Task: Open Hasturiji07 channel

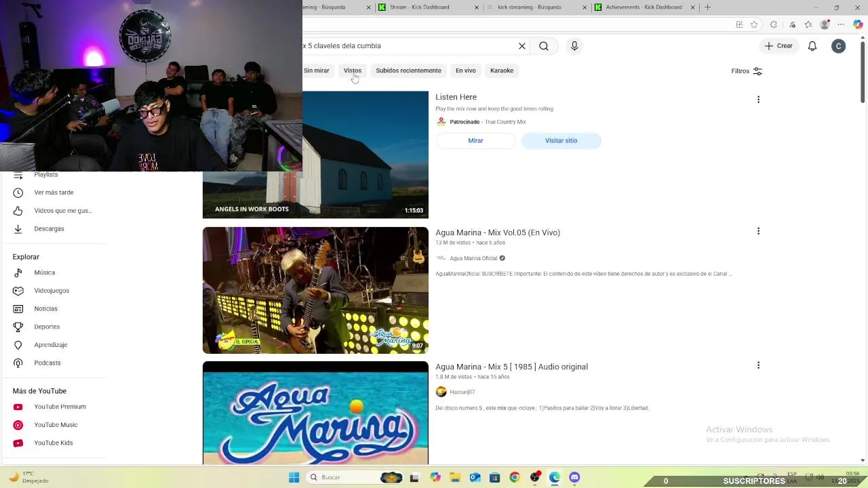Action: click(x=462, y=392)
